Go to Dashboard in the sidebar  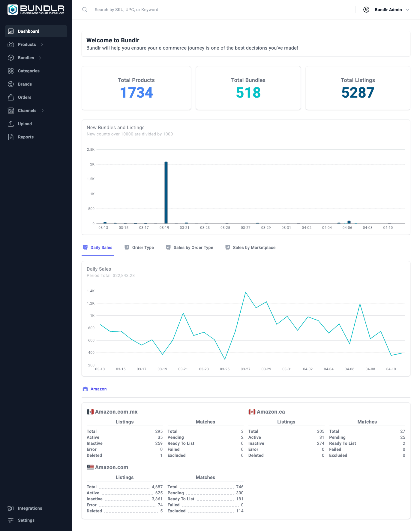28,31
